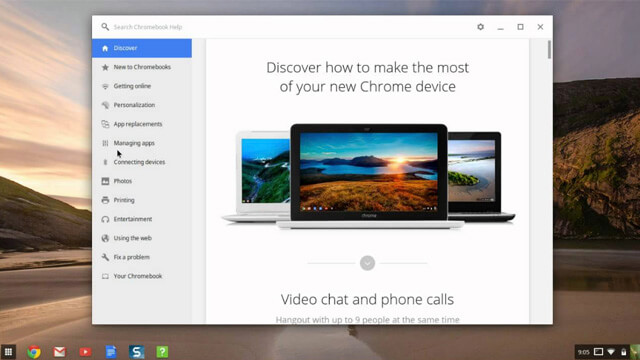Screen dimensions: 640x360
Task: Open Printing help topic
Action: click(x=142, y=200)
